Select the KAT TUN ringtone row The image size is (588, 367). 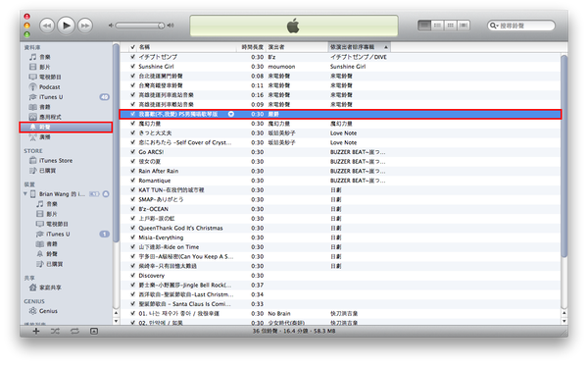coord(340,190)
